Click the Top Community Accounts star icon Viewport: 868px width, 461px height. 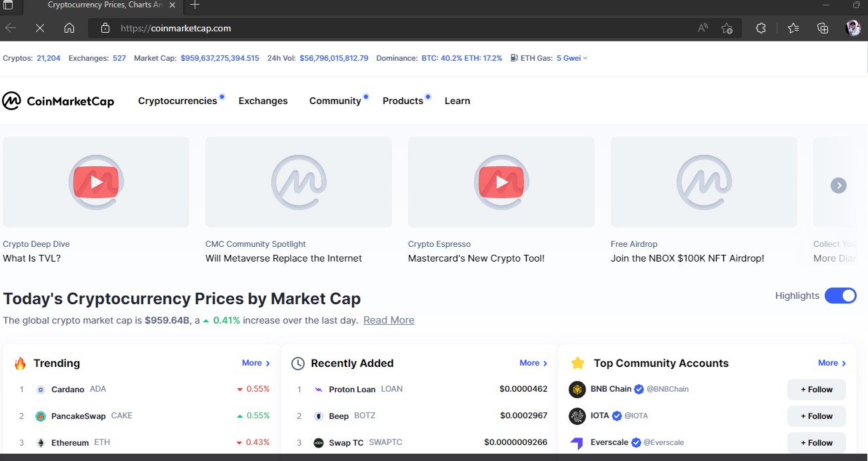tap(577, 363)
